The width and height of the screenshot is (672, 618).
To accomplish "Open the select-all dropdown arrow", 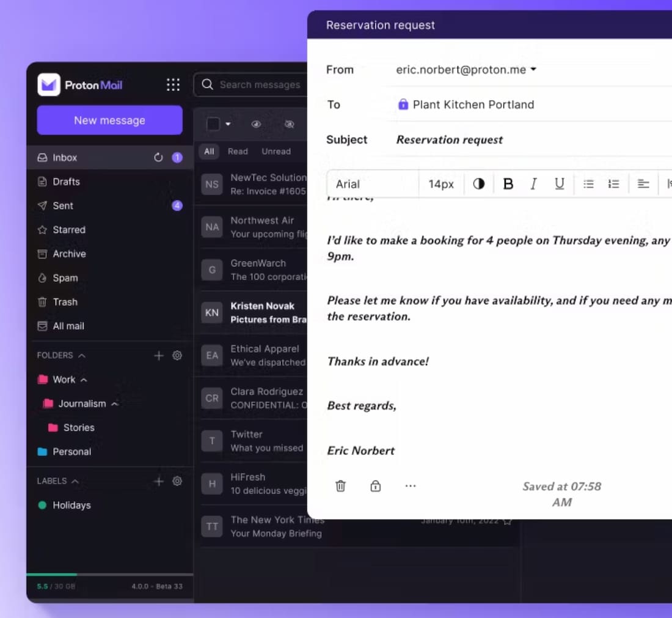I will [x=228, y=124].
